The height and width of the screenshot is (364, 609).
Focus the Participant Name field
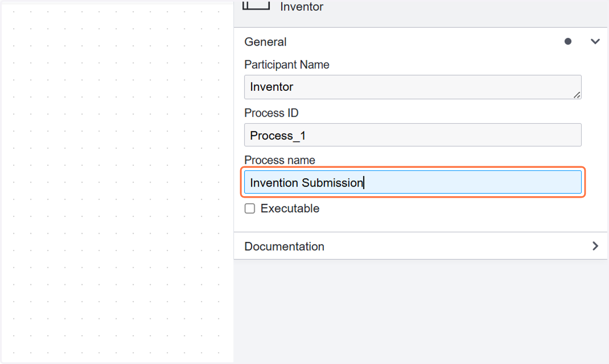413,87
